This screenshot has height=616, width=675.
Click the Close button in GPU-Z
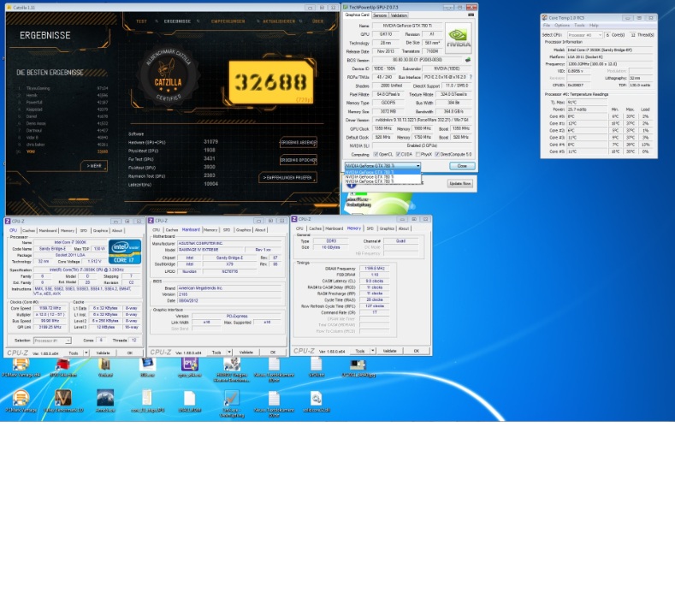tap(462, 166)
